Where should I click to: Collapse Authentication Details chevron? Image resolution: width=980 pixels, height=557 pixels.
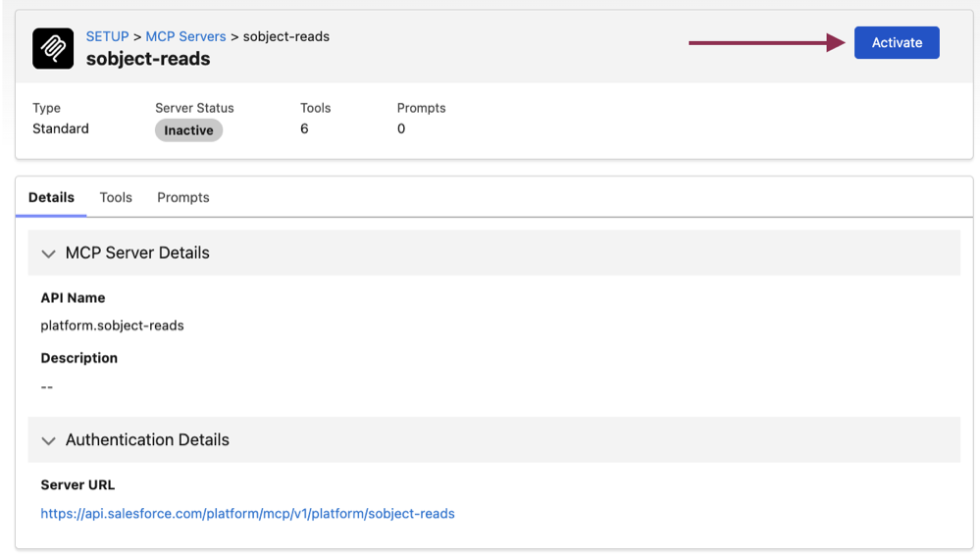pyautogui.click(x=48, y=441)
